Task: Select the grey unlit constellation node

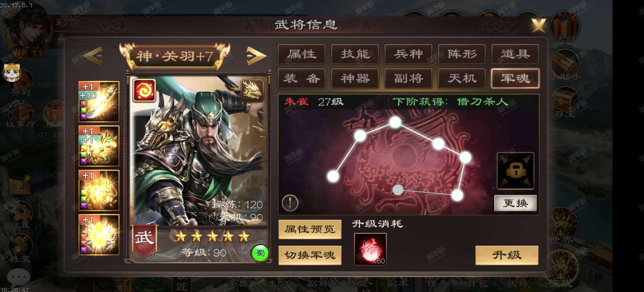Action: [398, 190]
